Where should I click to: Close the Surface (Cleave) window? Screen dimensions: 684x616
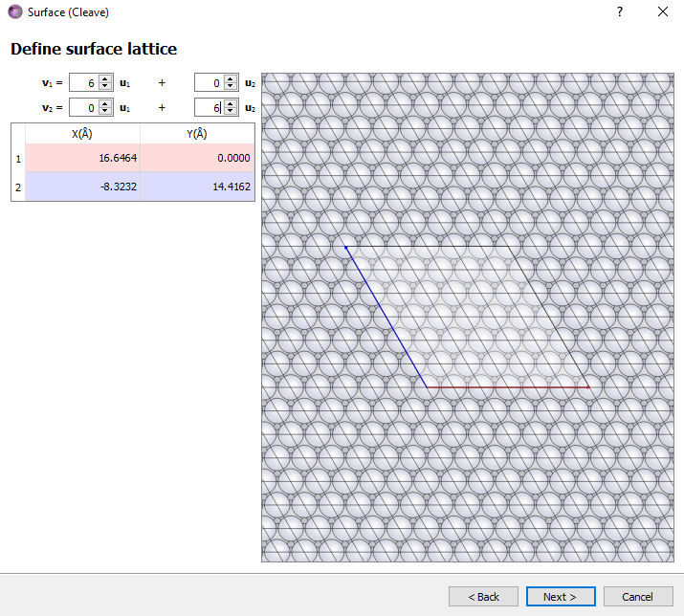pyautogui.click(x=663, y=11)
